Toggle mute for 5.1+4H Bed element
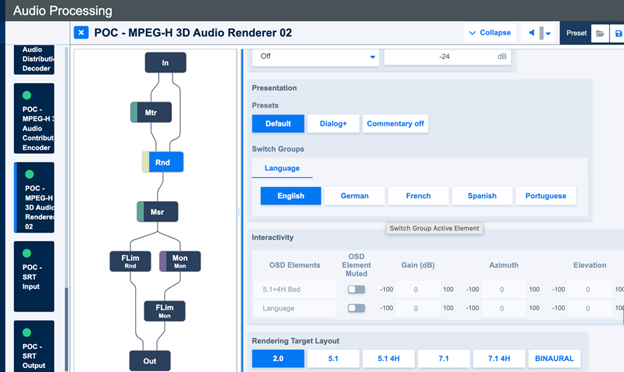Screen dimensions: 624x372 click(356, 289)
